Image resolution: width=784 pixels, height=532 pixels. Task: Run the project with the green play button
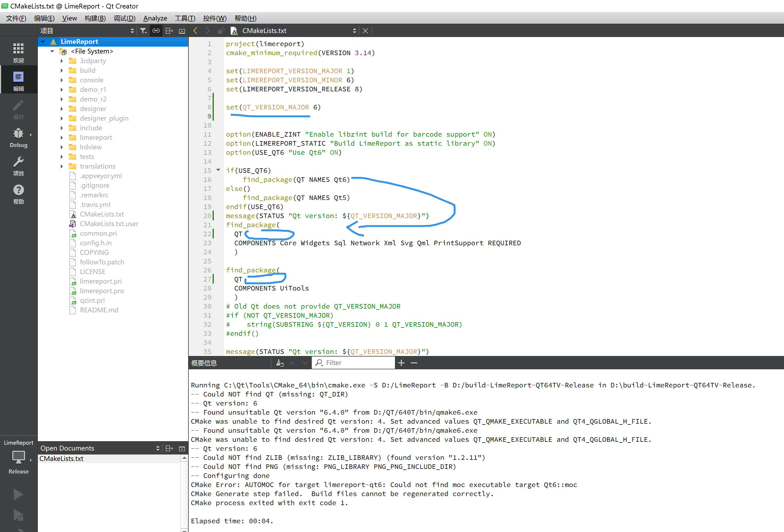tap(19, 494)
